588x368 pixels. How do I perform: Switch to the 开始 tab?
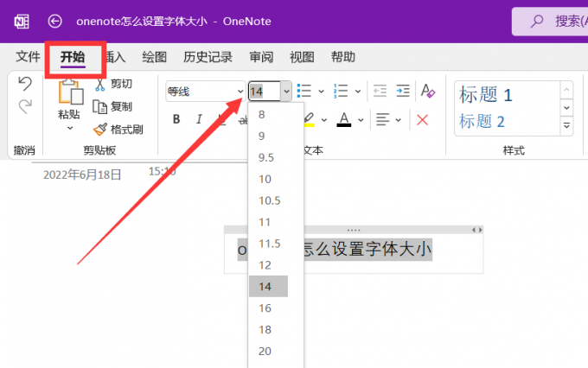73,57
